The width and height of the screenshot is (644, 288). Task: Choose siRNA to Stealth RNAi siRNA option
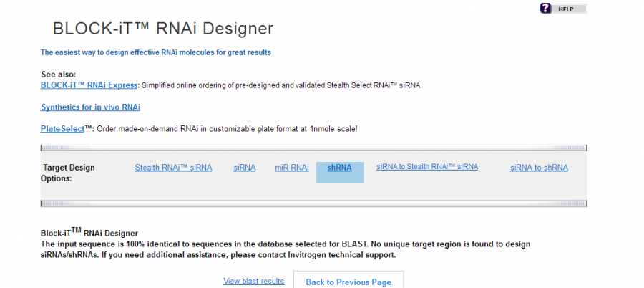(x=427, y=167)
